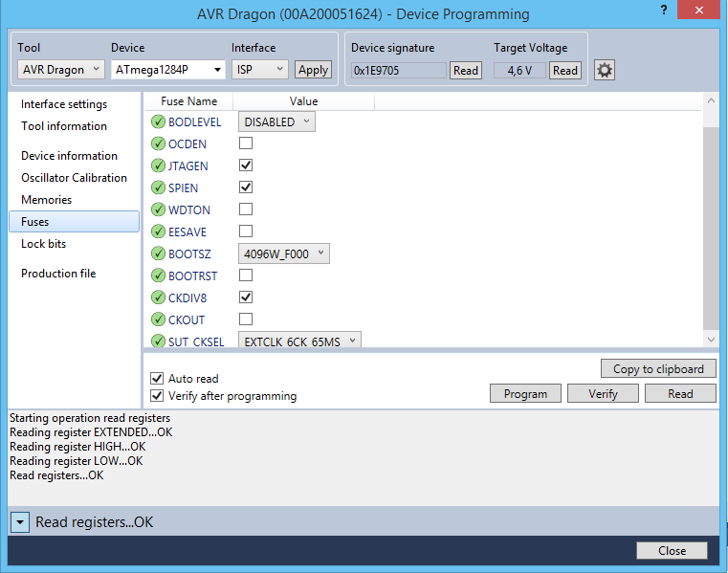Click the help question mark icon
The height and width of the screenshot is (573, 728).
point(662,11)
